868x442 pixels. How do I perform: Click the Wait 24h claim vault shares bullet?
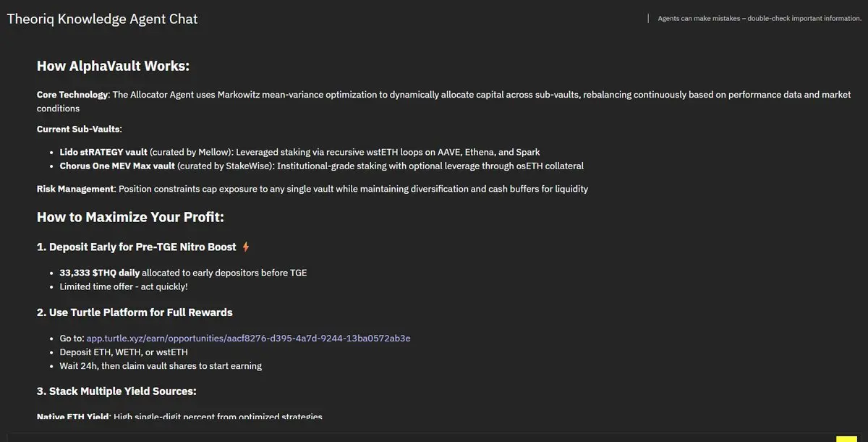coord(161,365)
